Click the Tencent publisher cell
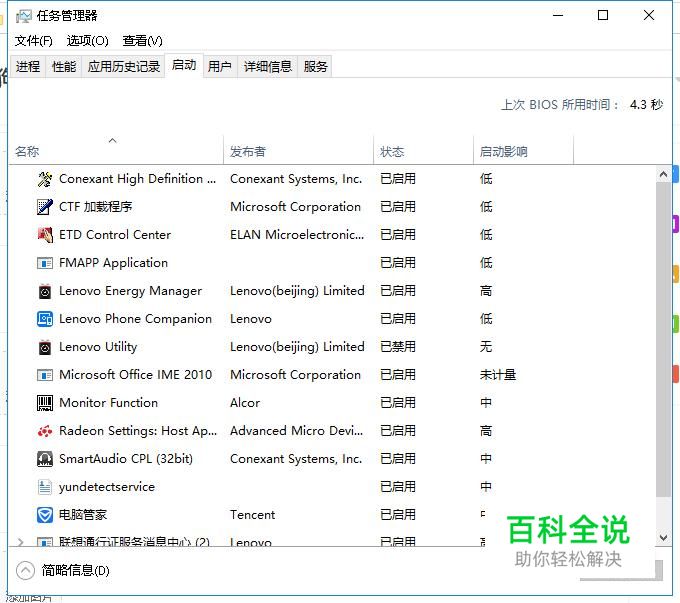 [x=252, y=515]
